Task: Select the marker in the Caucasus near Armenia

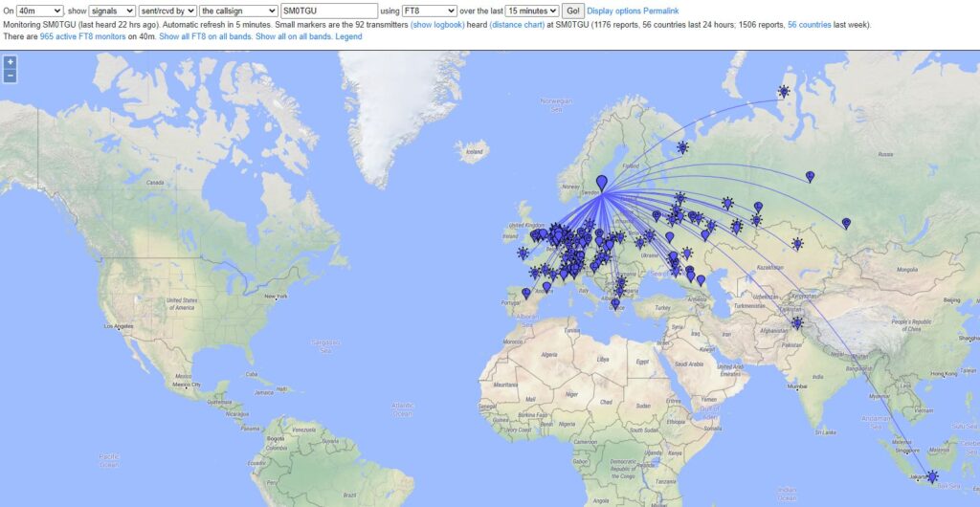Action: pos(701,280)
